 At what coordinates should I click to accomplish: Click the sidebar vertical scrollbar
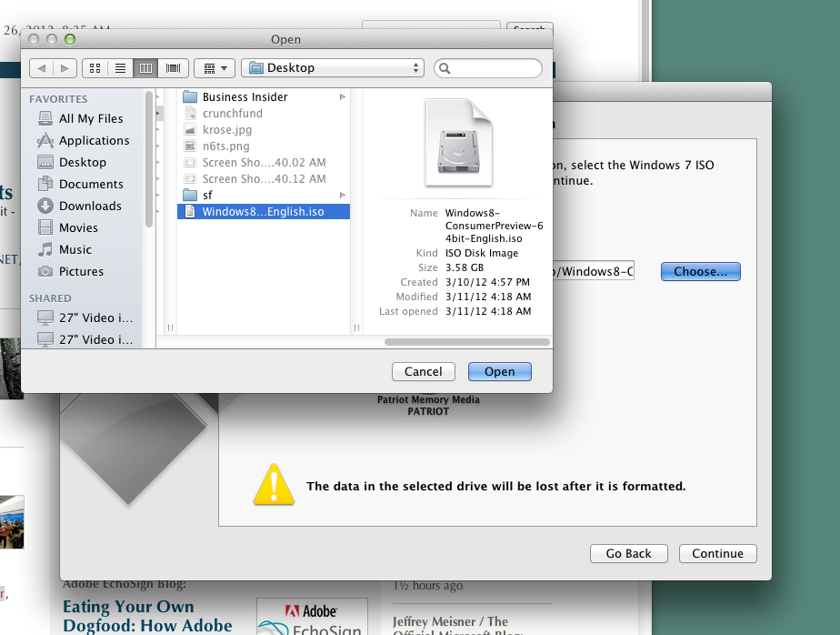click(149, 159)
